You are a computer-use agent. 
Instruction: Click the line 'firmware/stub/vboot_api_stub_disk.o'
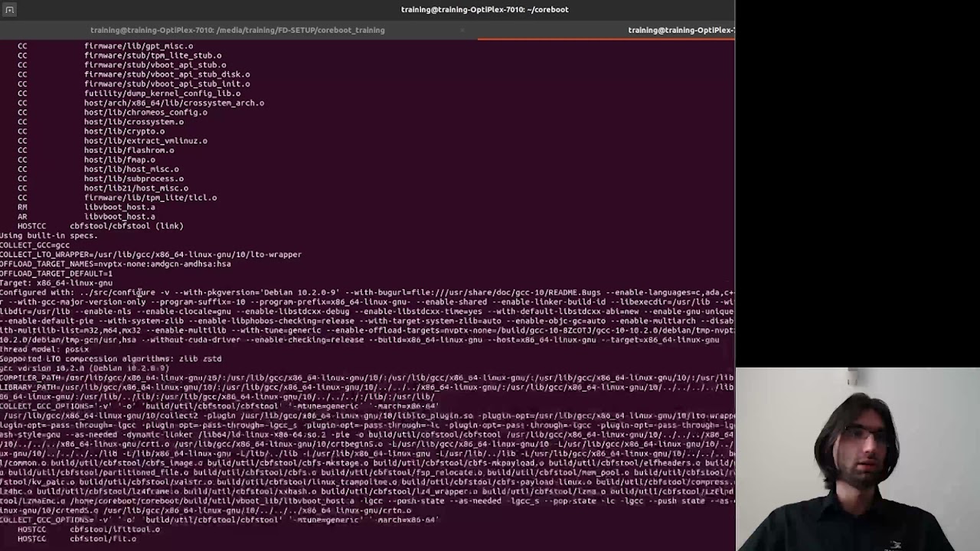pyautogui.click(x=167, y=74)
